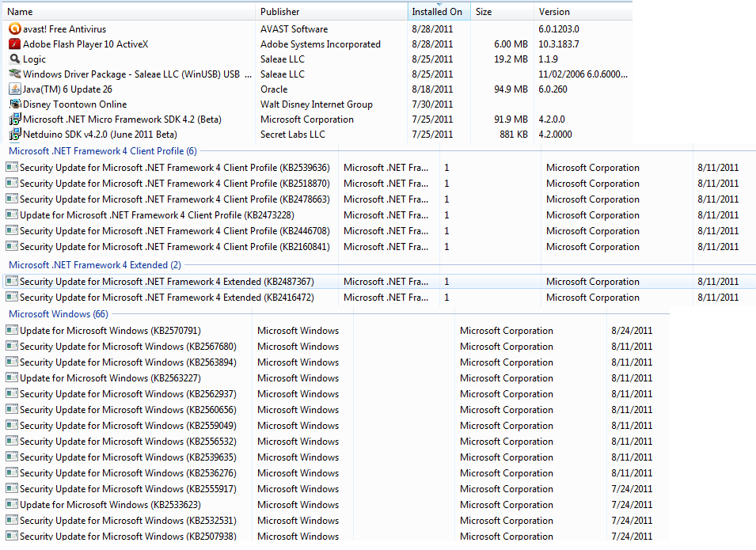756x550 pixels.
Task: Click the Secret Labs LLC publisher cell
Action: point(293,134)
